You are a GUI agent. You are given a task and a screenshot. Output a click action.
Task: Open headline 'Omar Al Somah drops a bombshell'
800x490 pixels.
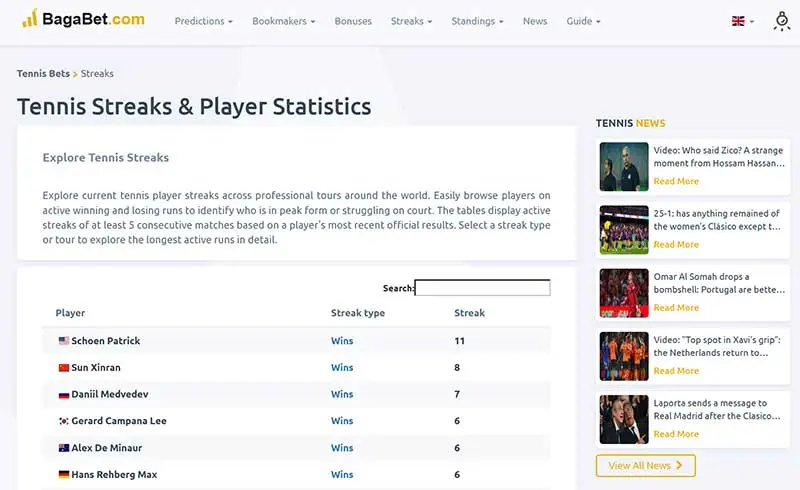719,283
